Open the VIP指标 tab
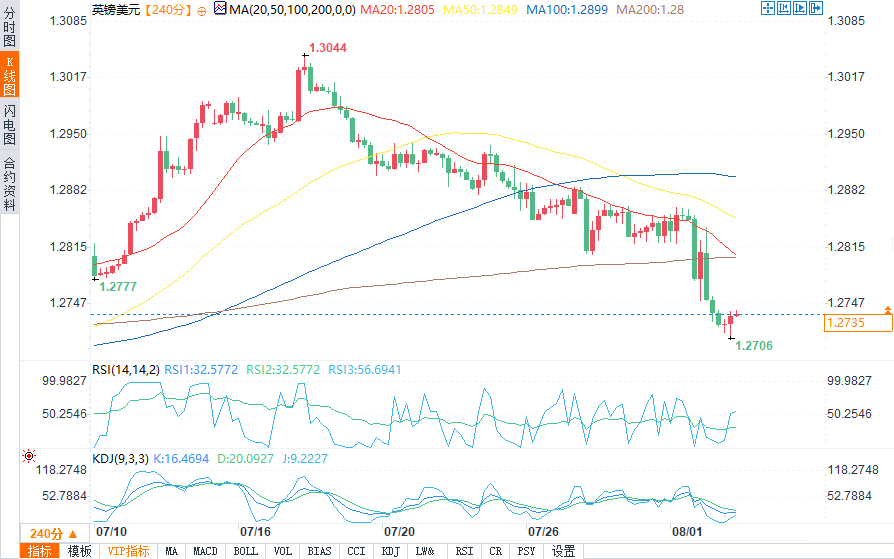Viewport: 894px width, 559px height. click(x=128, y=551)
